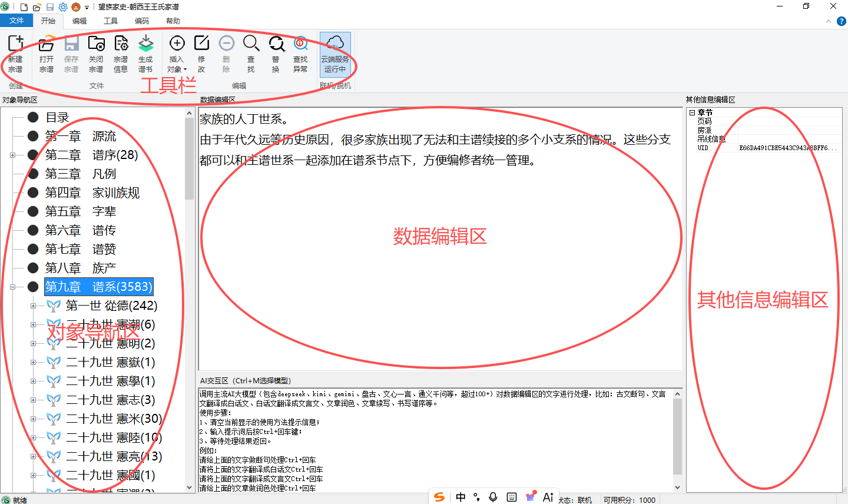Viewport: 848px width, 504px height.
Task: Toggle 云端服务 between online and offline
Action: coord(335,53)
